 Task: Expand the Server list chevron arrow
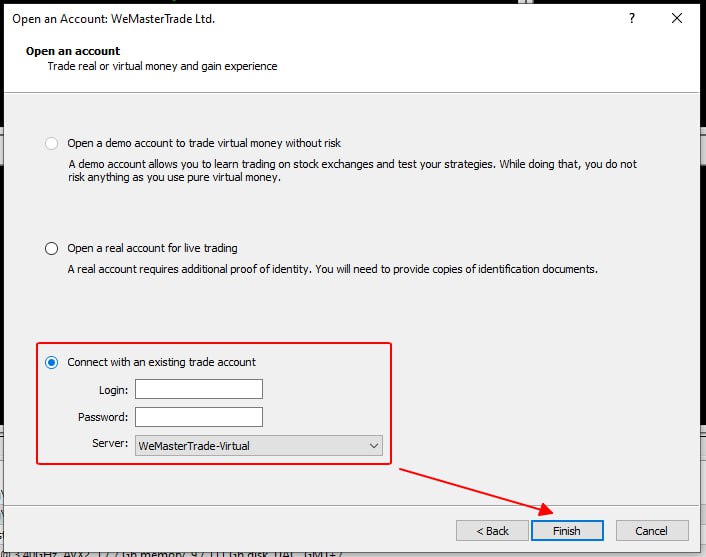pos(373,446)
